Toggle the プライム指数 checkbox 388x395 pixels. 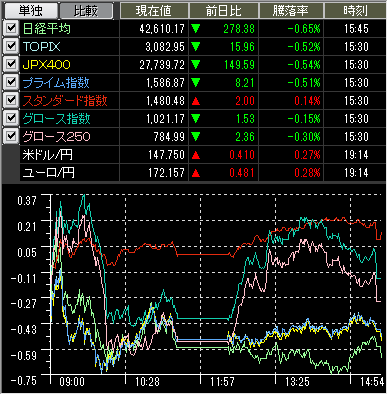[x=11, y=82]
